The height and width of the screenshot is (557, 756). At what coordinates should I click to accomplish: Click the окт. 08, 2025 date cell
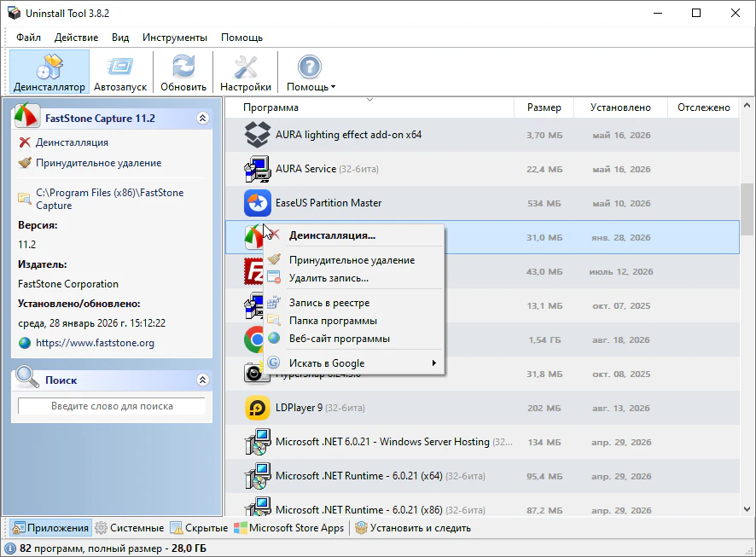[x=621, y=374]
